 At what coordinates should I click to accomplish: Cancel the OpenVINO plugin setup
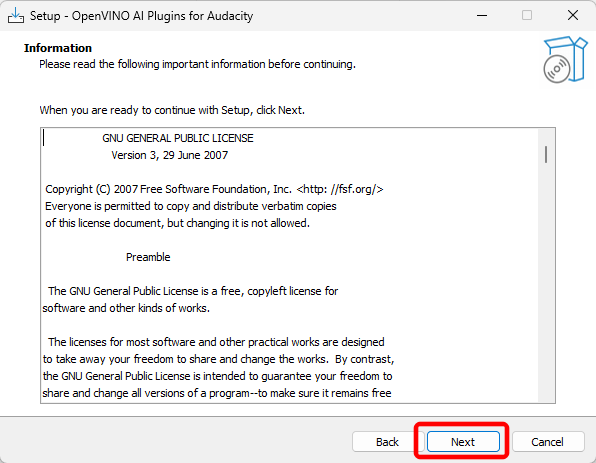[x=547, y=442]
